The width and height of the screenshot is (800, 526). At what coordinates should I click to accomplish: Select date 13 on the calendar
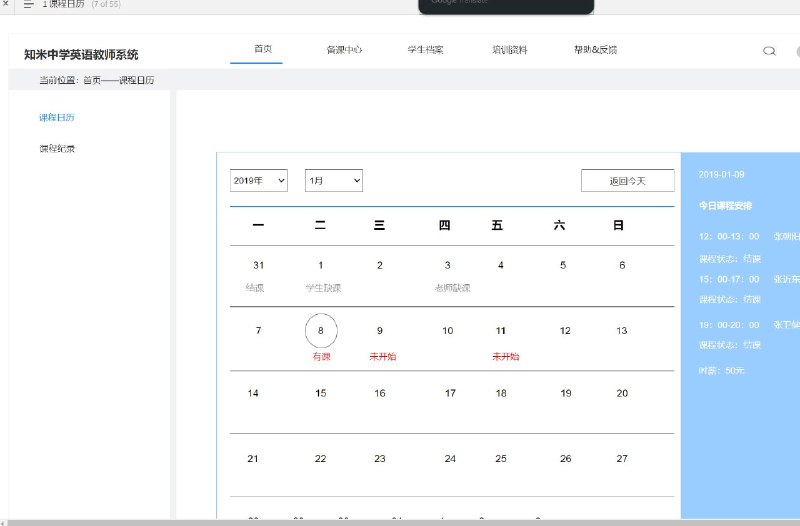click(x=621, y=331)
